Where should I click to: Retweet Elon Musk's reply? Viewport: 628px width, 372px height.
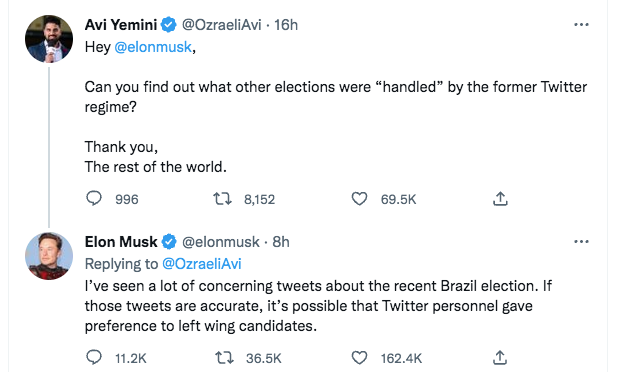[224, 358]
